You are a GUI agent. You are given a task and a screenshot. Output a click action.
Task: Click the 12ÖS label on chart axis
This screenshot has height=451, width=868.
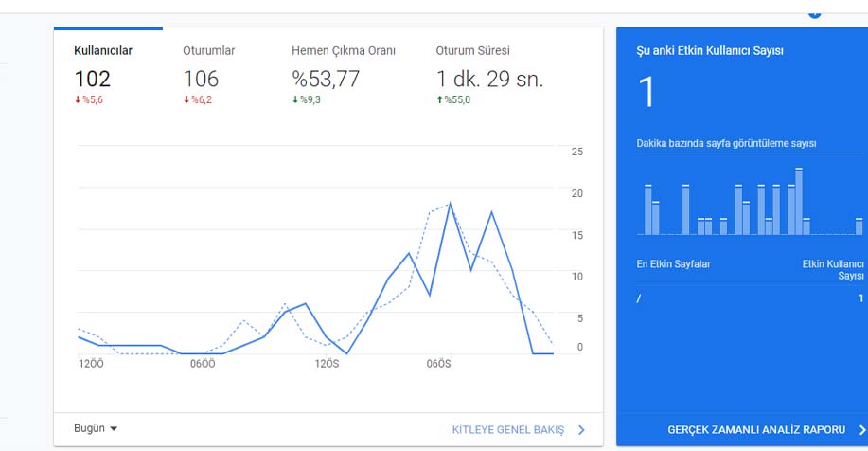pos(328,364)
